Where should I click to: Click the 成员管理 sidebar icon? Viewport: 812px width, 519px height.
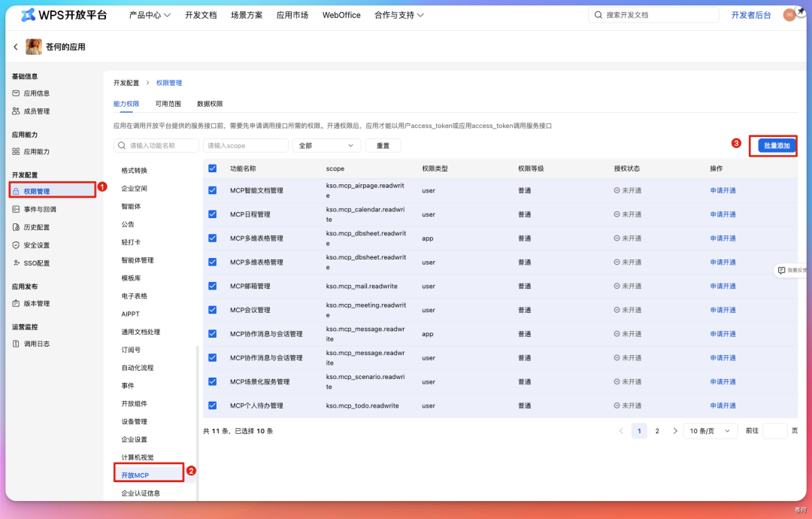click(16, 111)
